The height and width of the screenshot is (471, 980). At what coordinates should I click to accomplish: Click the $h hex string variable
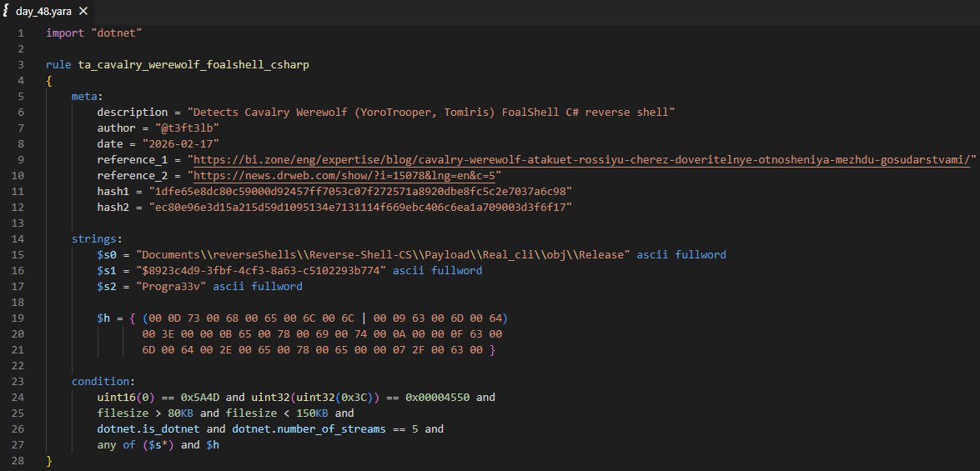[x=103, y=318]
